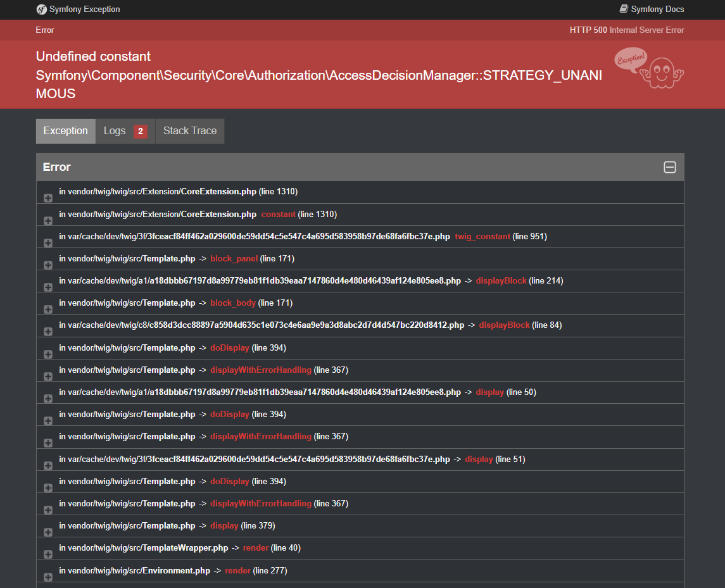Click the red 'twig_constant' function name

(x=482, y=236)
